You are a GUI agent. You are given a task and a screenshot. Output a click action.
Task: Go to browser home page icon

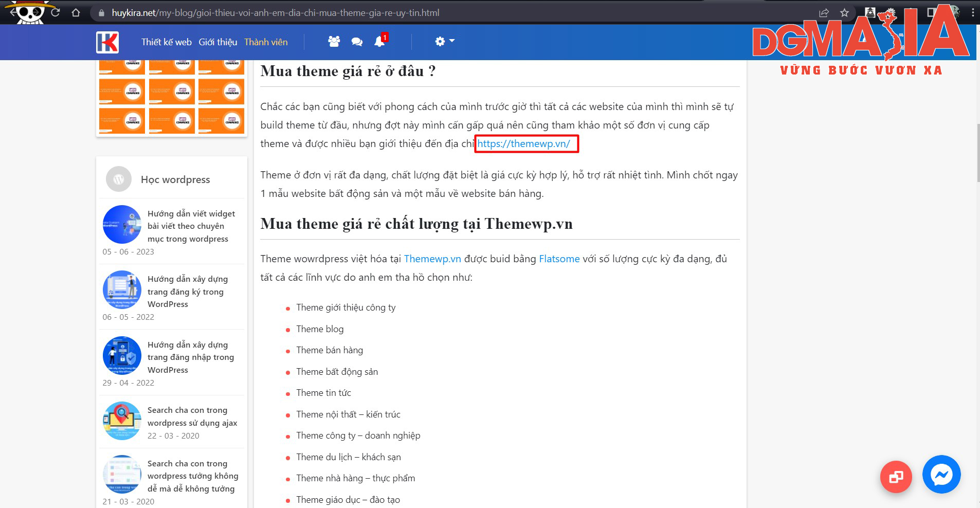pyautogui.click(x=76, y=13)
